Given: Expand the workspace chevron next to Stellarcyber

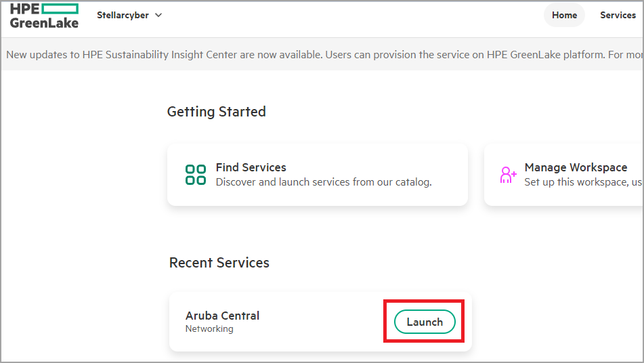Looking at the screenshot, I should [x=158, y=15].
